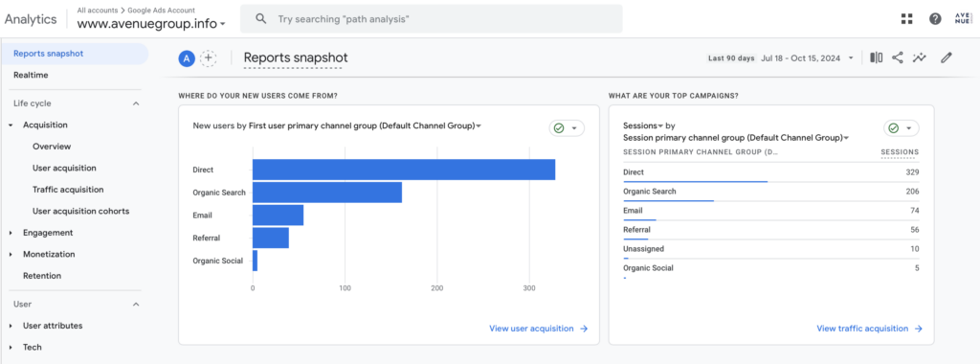Click the blue 'A' All Users segment badge

(x=187, y=58)
